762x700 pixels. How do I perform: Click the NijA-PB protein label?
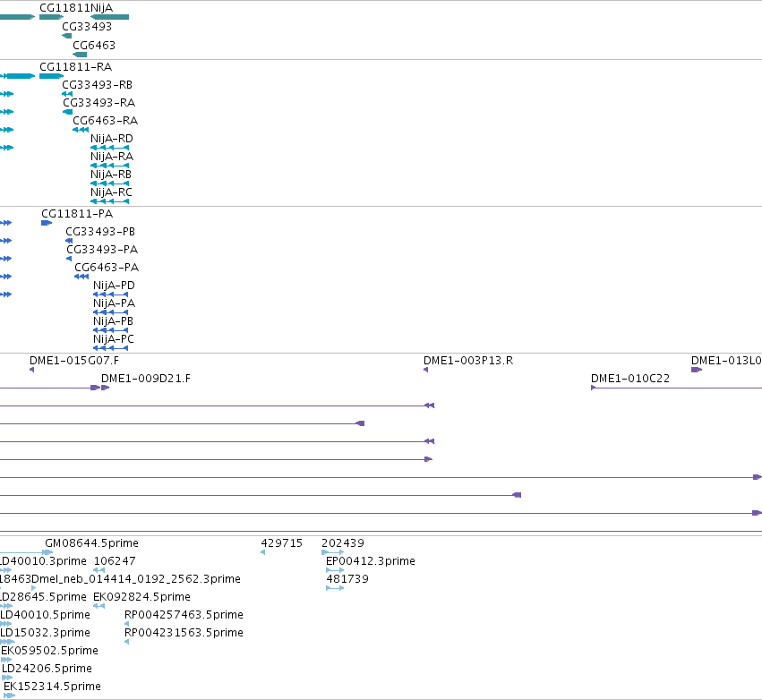point(113,321)
